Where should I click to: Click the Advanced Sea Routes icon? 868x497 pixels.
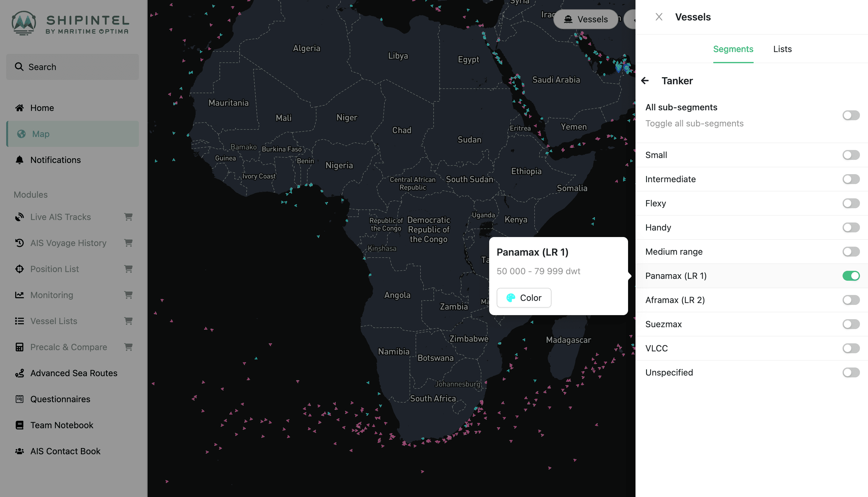point(20,373)
